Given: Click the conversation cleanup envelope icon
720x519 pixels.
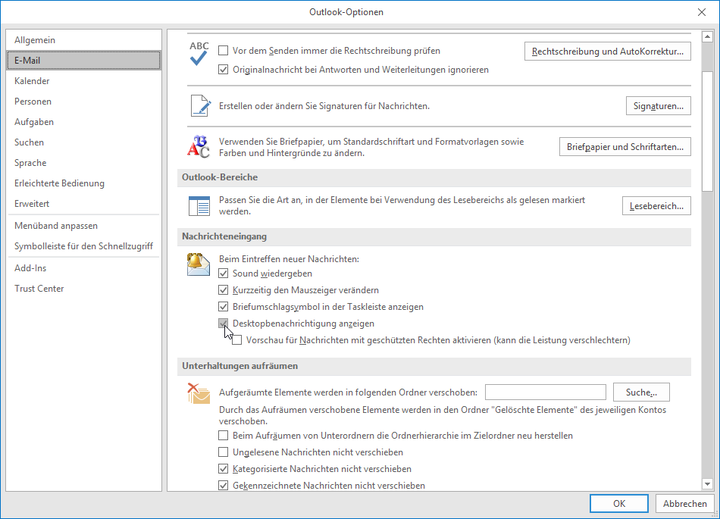Looking at the screenshot, I should coord(198,394).
